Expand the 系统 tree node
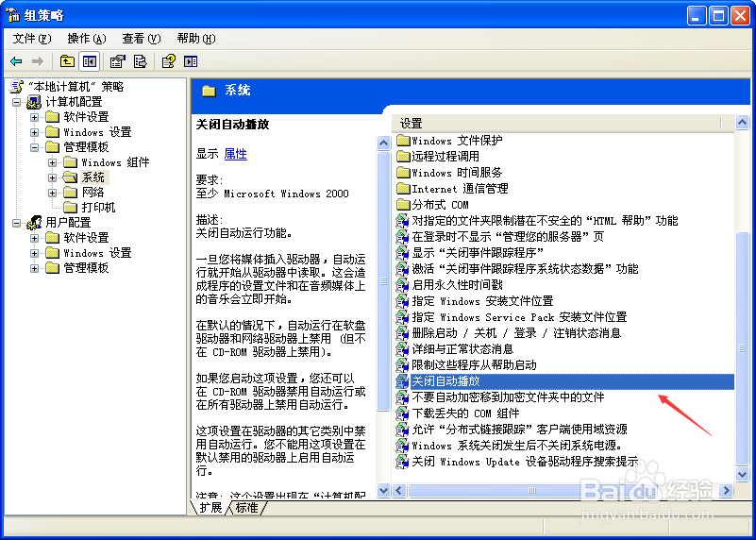This screenshot has height=540, width=756. coord(52,177)
